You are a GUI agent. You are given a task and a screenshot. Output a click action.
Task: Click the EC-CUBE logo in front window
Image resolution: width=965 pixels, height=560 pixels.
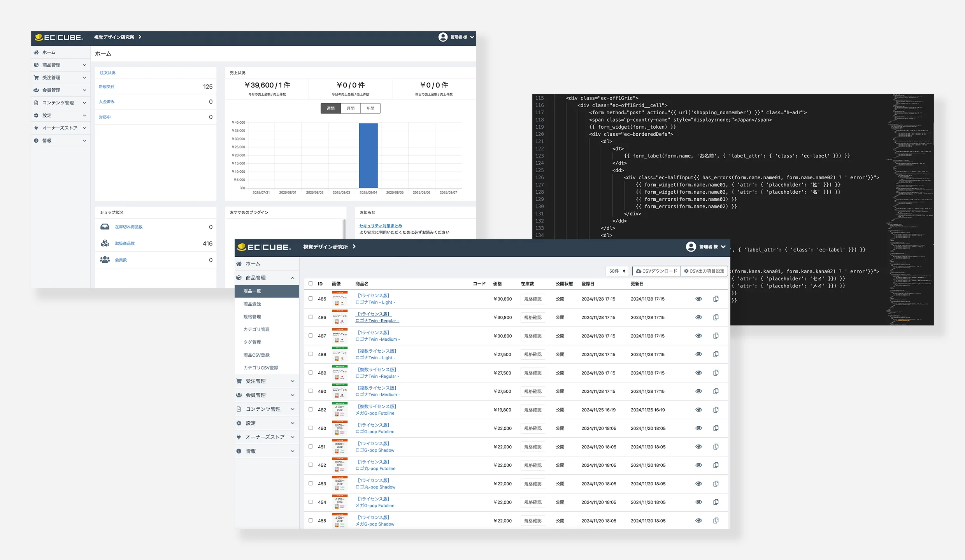[x=264, y=247]
